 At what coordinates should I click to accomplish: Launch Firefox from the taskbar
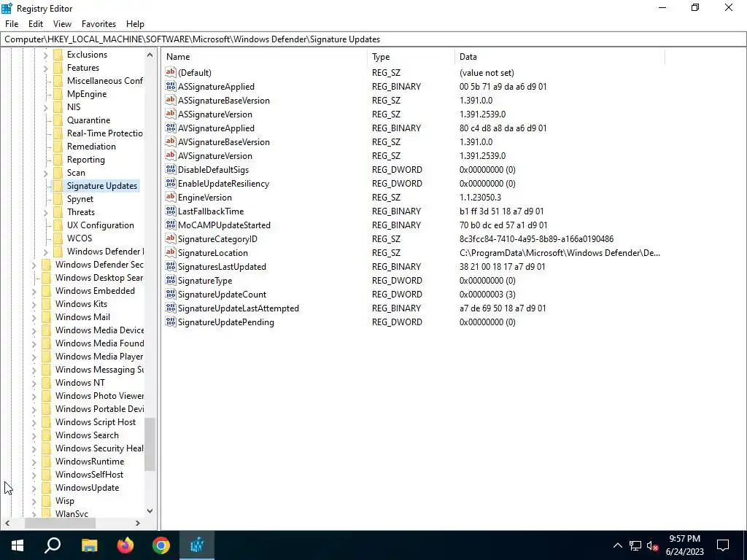point(125,545)
